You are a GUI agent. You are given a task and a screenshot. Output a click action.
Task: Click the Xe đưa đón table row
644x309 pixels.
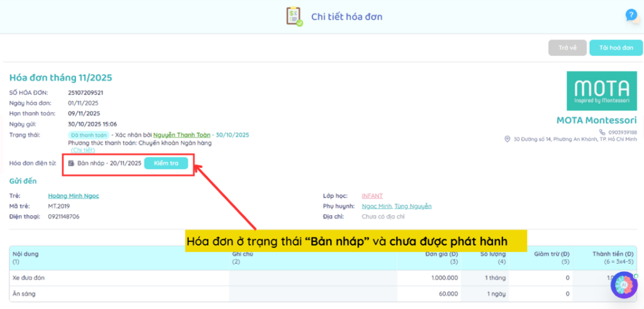(x=119, y=278)
